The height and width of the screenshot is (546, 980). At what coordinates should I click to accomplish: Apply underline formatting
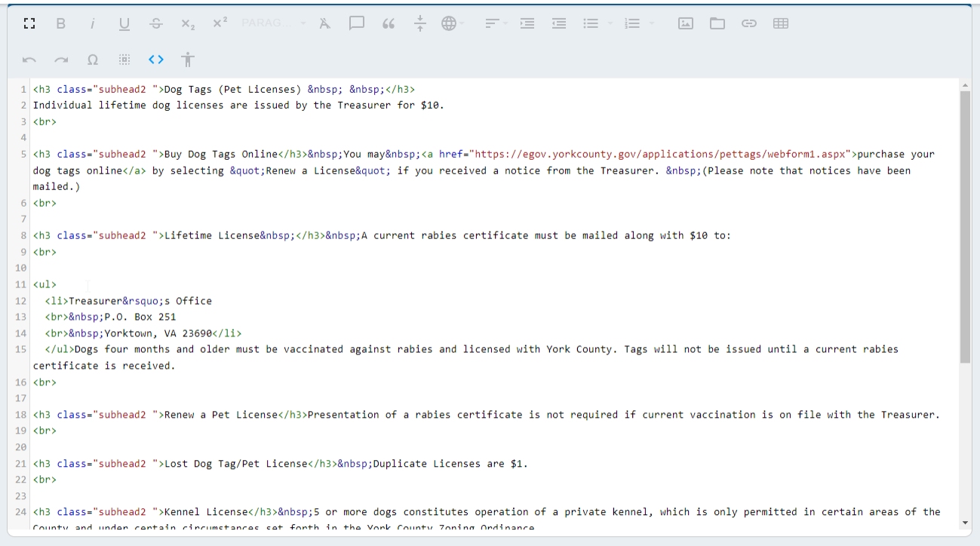pyautogui.click(x=124, y=23)
